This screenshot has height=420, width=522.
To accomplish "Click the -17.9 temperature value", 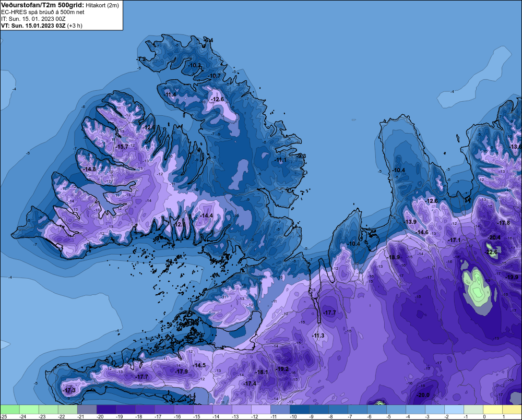I will [x=182, y=371].
